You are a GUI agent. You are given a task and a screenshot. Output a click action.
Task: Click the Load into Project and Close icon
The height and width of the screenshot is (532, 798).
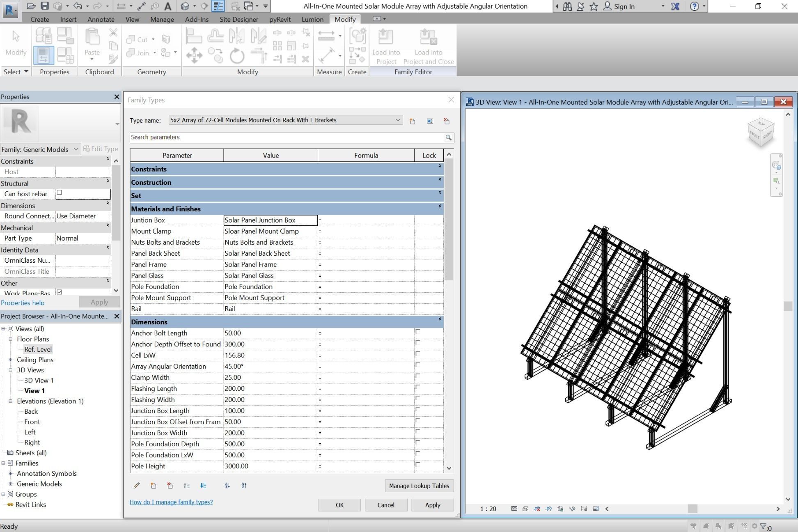click(x=428, y=36)
